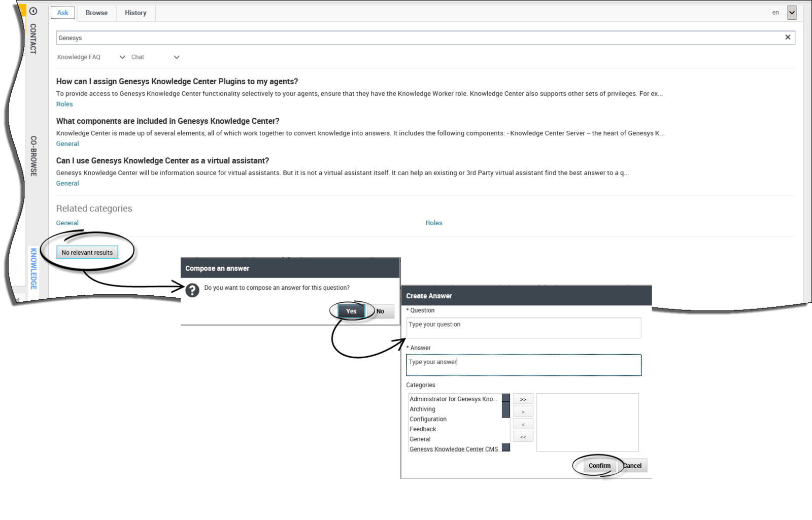Click No in Compose an answer dialog
This screenshot has width=812, height=520.
tap(380, 311)
